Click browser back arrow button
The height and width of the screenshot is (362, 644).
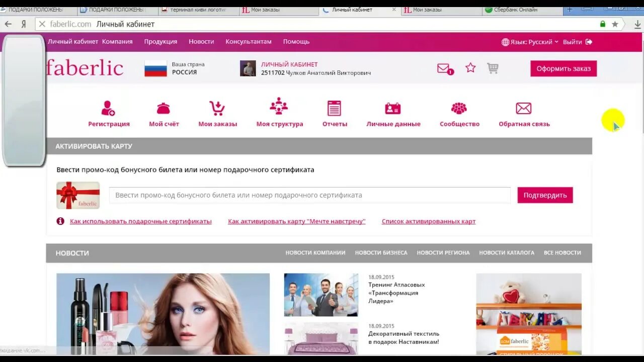tap(8, 24)
